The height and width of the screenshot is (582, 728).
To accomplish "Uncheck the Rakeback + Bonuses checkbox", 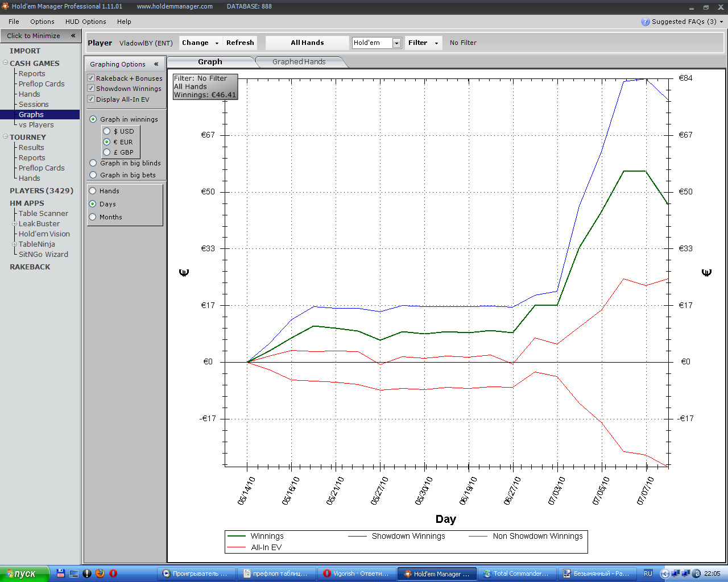I will [x=91, y=78].
